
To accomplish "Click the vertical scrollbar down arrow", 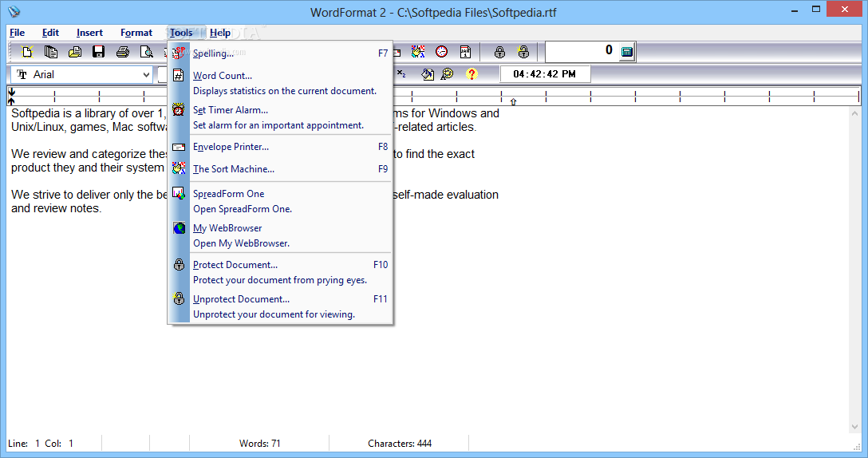I will (854, 427).
